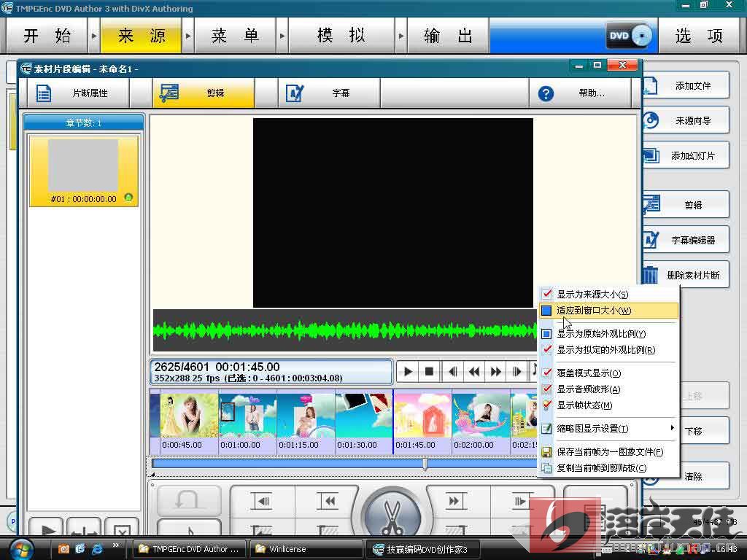Click the black video preview area
The image size is (747, 560).
click(393, 213)
